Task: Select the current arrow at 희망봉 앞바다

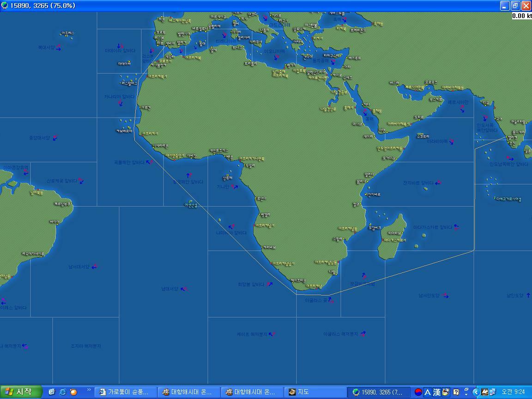Action: click(270, 284)
